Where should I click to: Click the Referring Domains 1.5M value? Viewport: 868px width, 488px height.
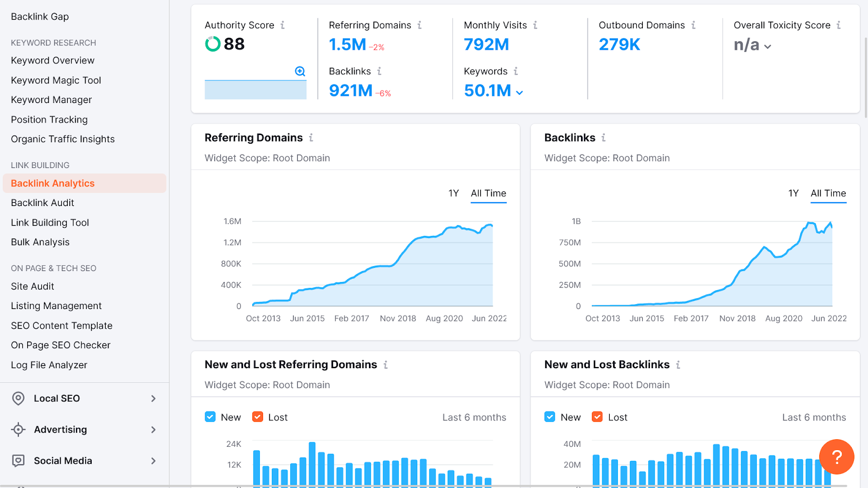pos(348,44)
